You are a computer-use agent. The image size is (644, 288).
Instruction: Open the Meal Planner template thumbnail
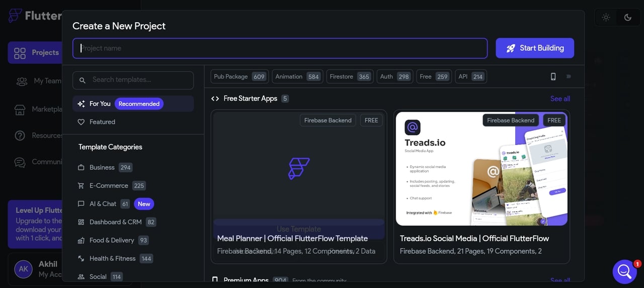[x=299, y=169]
